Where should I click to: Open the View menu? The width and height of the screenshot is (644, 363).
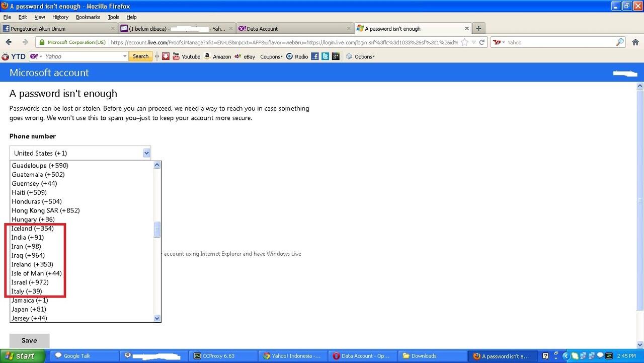(x=40, y=17)
